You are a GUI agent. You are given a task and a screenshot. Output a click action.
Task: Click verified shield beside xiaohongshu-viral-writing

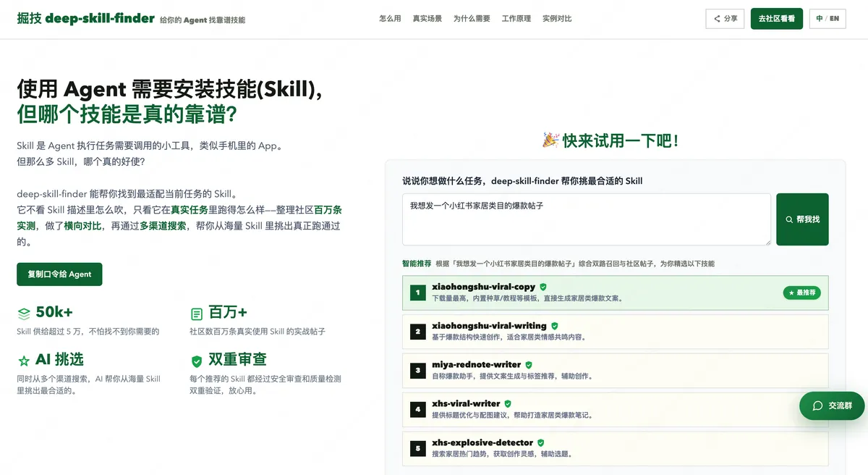(555, 327)
